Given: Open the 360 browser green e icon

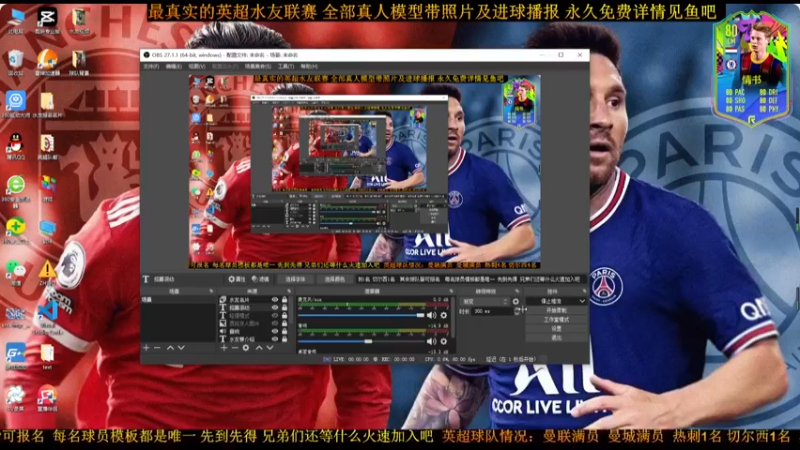Looking at the screenshot, I should [16, 190].
